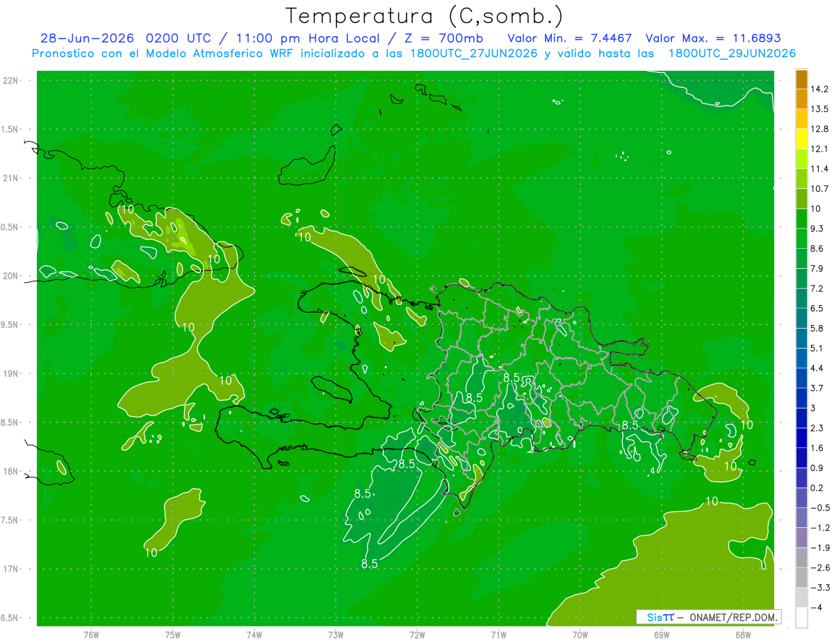
Task: Click the "5.1" color bar label
Action: 818,348
